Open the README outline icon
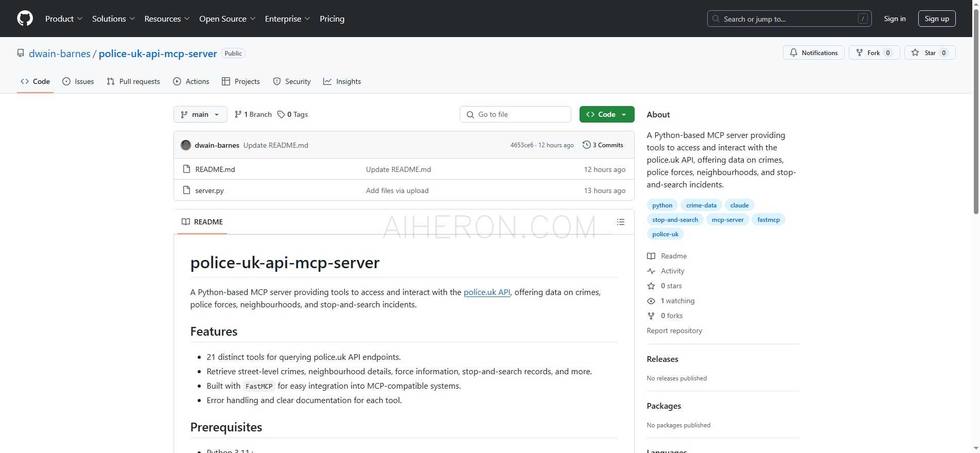The image size is (980, 453). click(621, 222)
